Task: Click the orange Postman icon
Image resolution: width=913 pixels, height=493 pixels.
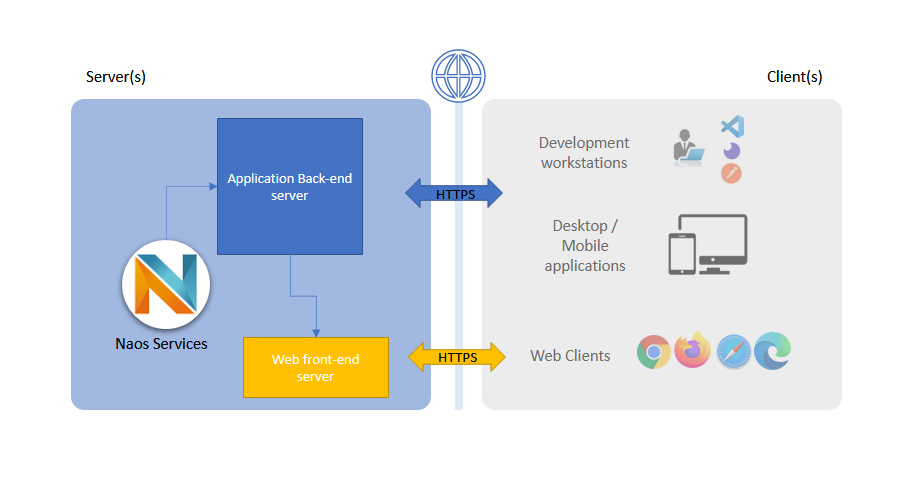Action: pyautogui.click(x=731, y=173)
